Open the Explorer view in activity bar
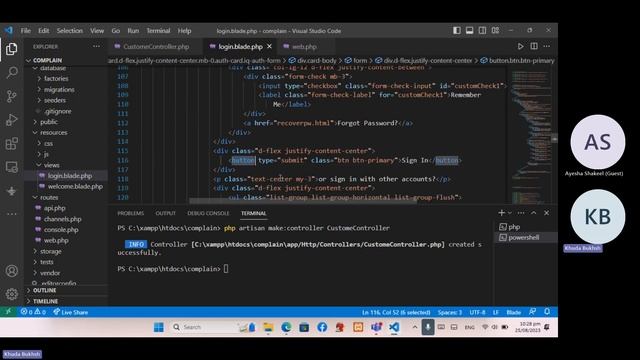The height and width of the screenshot is (360, 640). pyautogui.click(x=11, y=49)
